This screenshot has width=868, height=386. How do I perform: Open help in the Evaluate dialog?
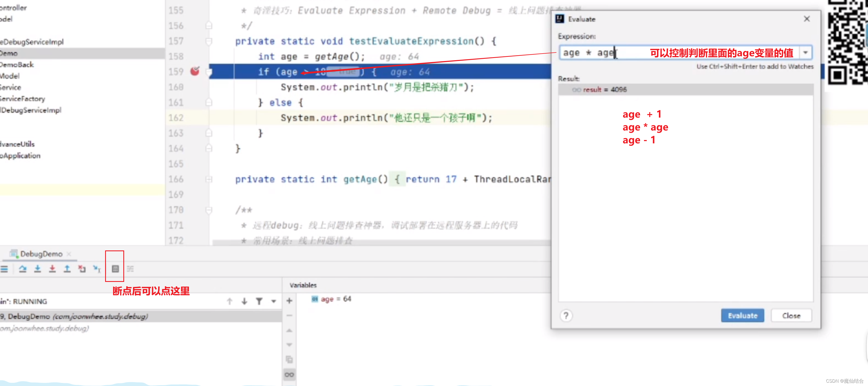pyautogui.click(x=566, y=315)
